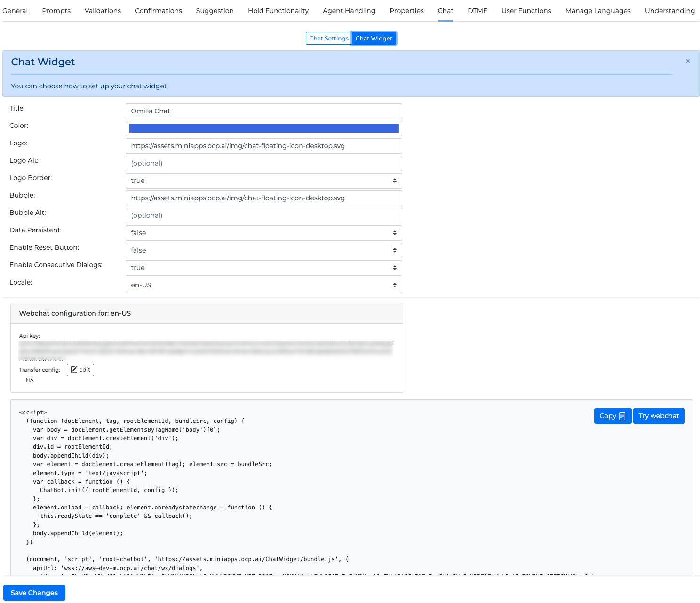Change the Logo Border dropdown value
This screenshot has height=603, width=700.
[263, 181]
